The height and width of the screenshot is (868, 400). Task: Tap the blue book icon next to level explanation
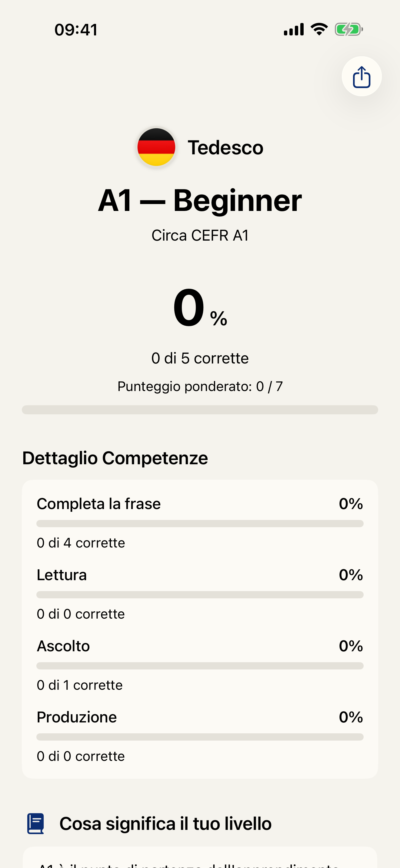[x=36, y=823]
